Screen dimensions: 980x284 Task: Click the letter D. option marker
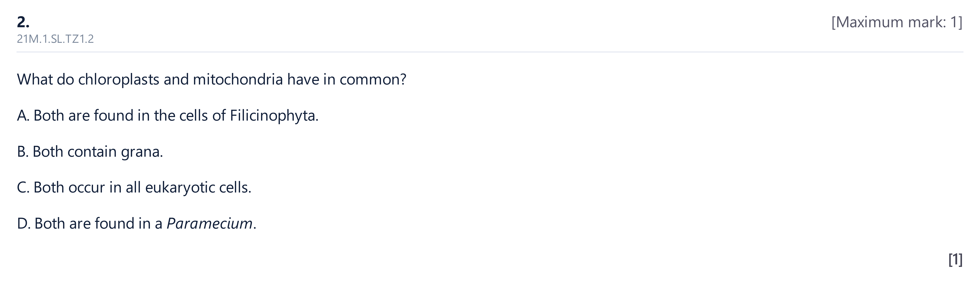tap(24, 223)
